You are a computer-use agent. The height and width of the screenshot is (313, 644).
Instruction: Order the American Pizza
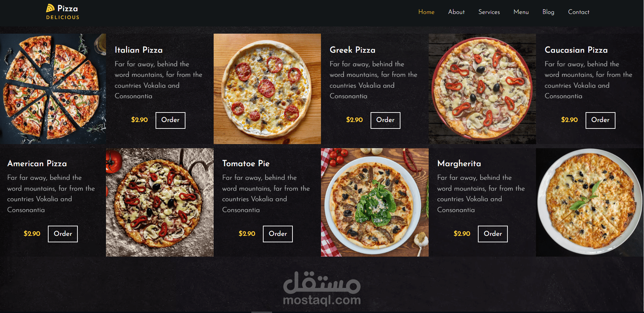coord(63,234)
